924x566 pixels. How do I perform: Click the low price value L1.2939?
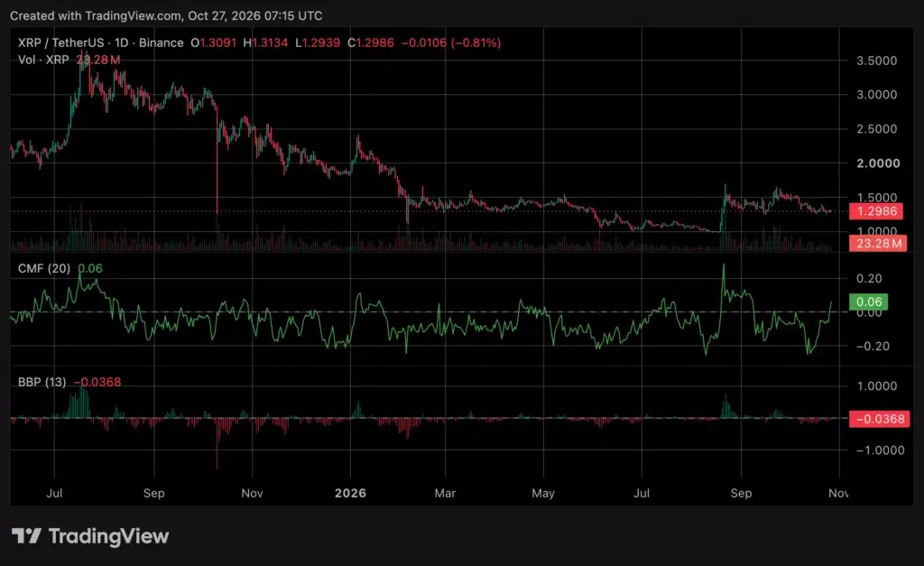click(318, 42)
